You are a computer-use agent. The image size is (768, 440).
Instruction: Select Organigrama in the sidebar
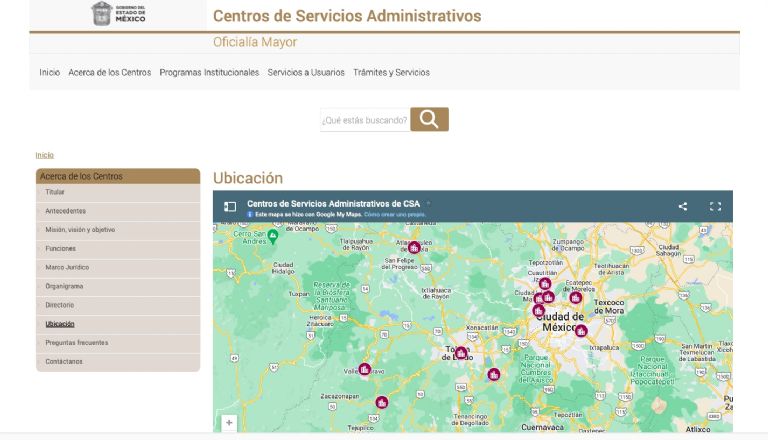point(118,286)
